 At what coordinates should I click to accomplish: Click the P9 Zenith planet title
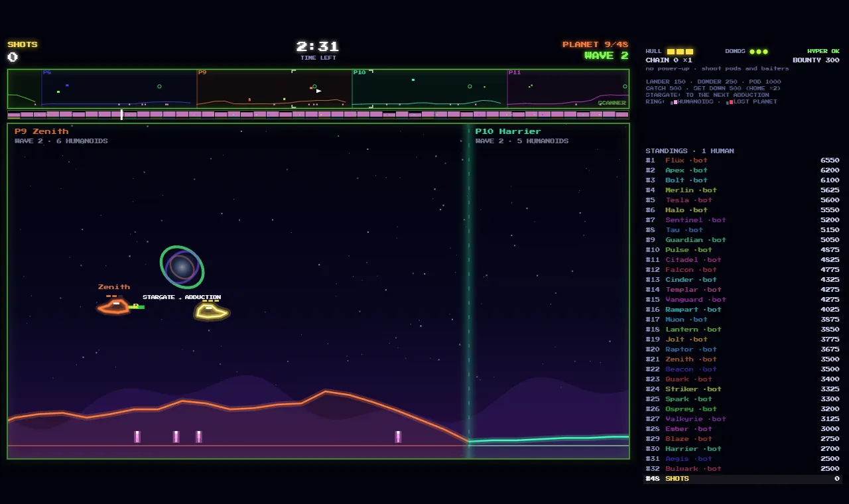point(41,131)
